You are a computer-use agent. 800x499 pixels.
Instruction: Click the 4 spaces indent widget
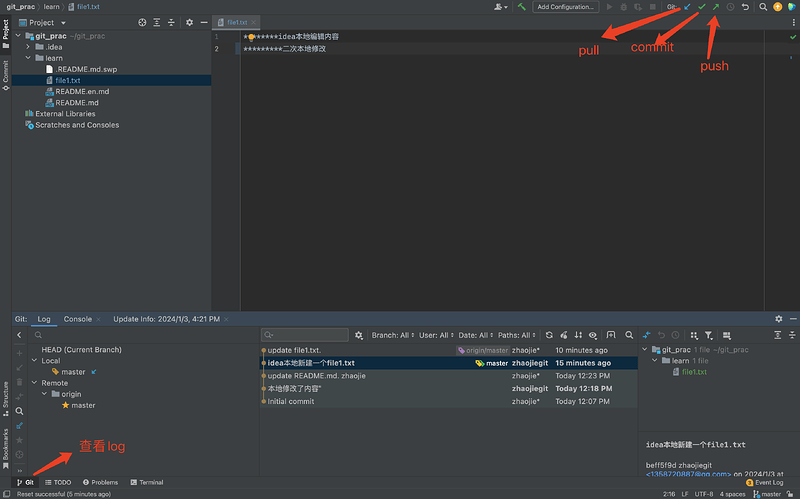coord(732,494)
